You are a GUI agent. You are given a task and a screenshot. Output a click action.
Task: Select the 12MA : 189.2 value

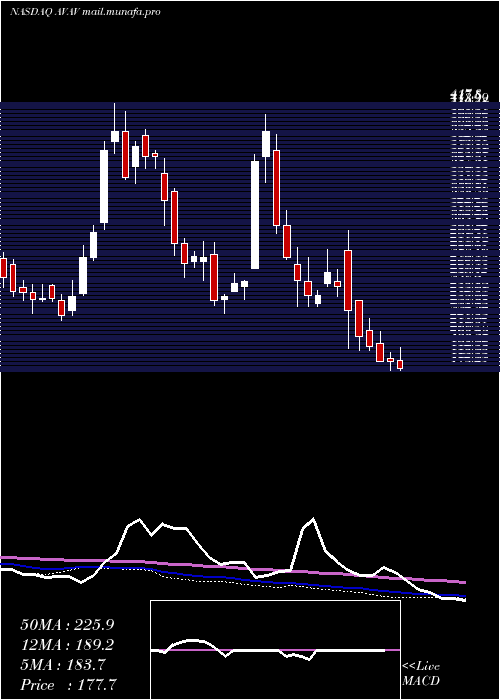point(67,645)
